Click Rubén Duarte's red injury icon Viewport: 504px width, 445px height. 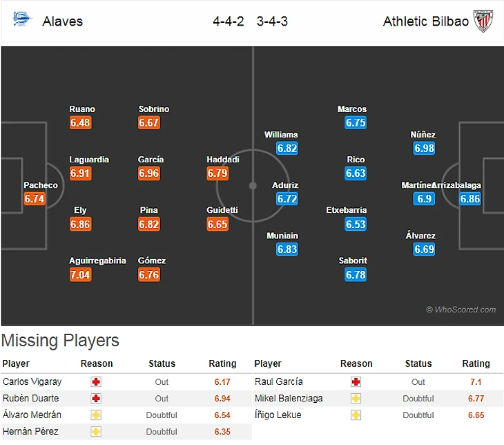[x=96, y=398]
